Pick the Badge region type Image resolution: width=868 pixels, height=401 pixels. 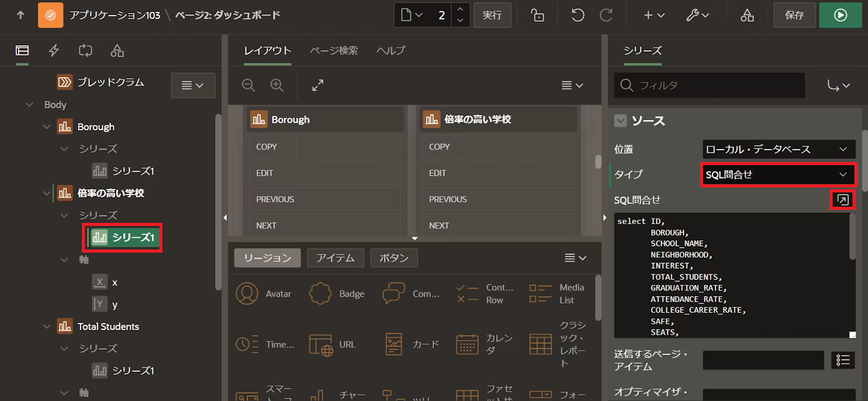point(337,294)
